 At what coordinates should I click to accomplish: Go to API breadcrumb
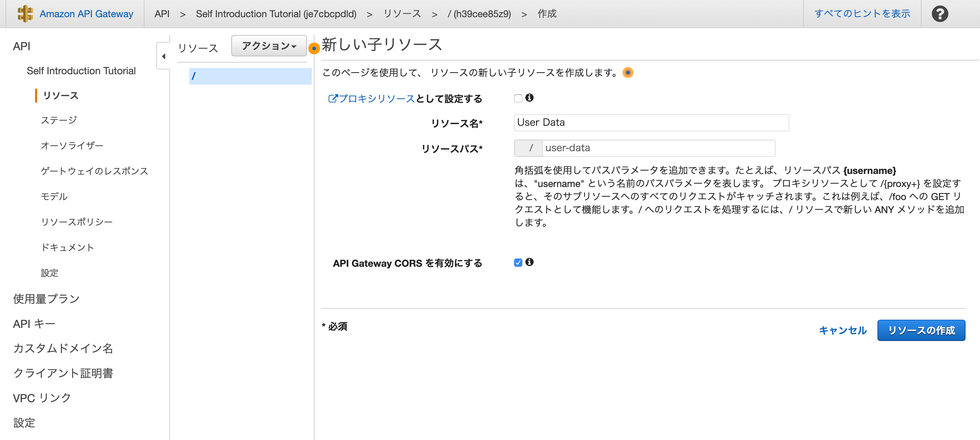[162, 14]
